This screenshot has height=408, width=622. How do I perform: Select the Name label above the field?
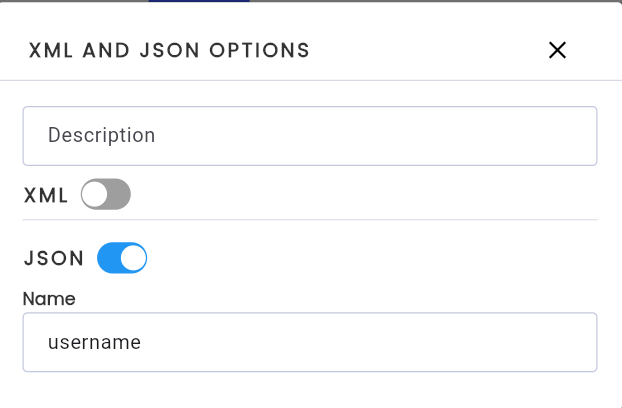49,299
